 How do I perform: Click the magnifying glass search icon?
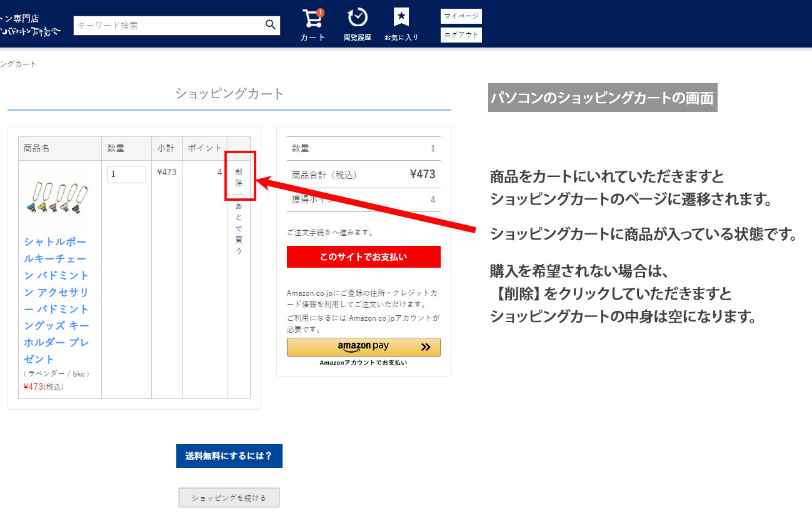click(x=270, y=25)
